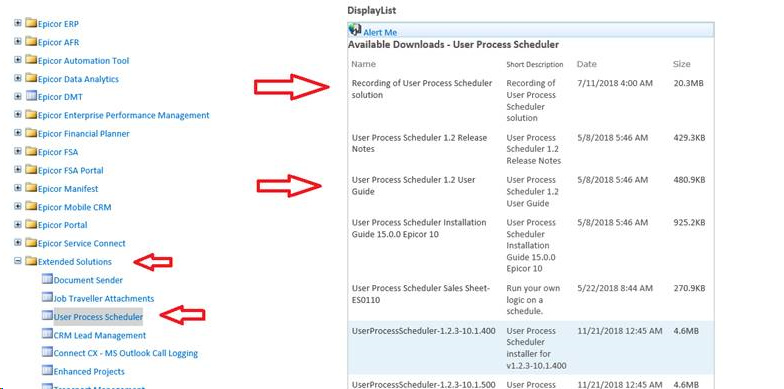Click the Alert Me globe icon

(355, 30)
